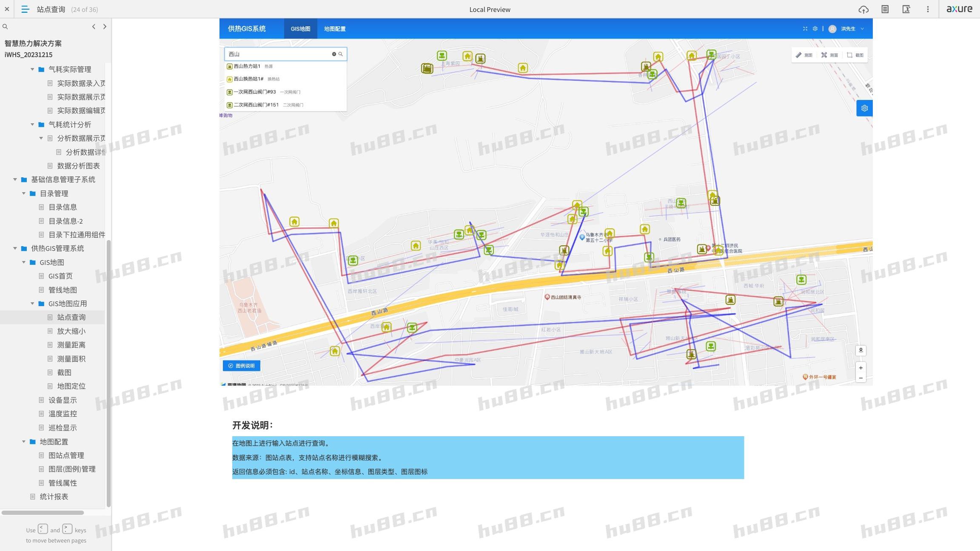Select the GIS地图 tab
The width and height of the screenshot is (980, 551).
tap(300, 29)
